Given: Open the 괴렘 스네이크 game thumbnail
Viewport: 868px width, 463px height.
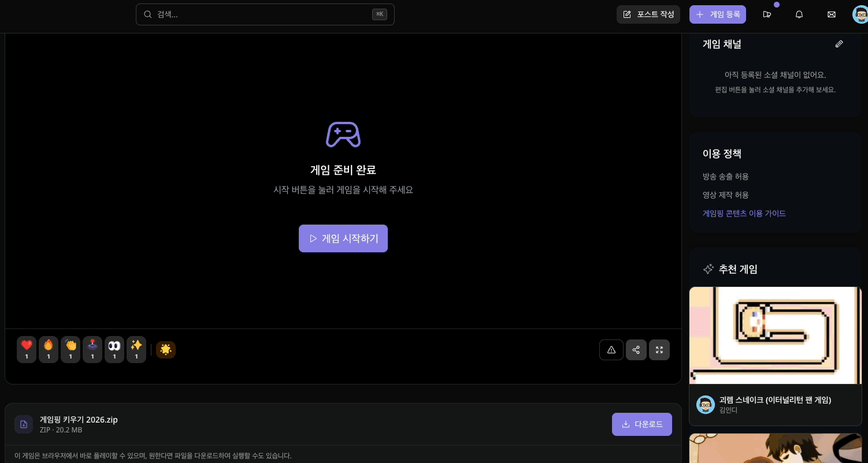Looking at the screenshot, I should [x=775, y=335].
